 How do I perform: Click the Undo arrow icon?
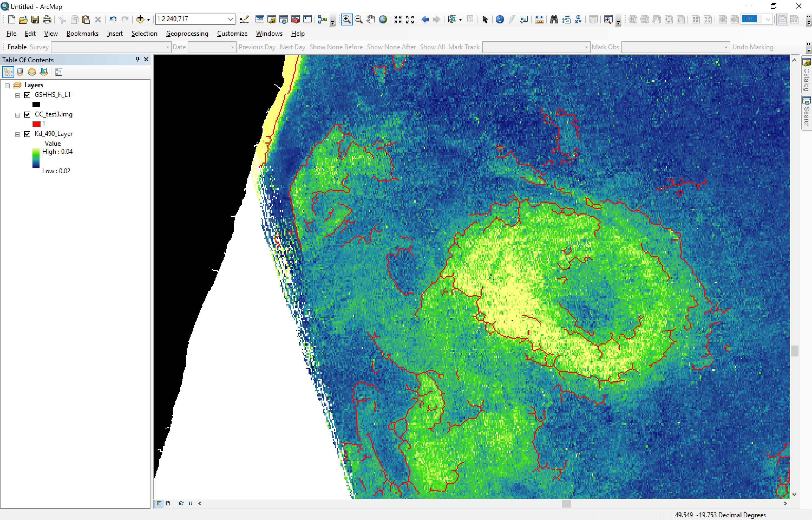coord(113,19)
